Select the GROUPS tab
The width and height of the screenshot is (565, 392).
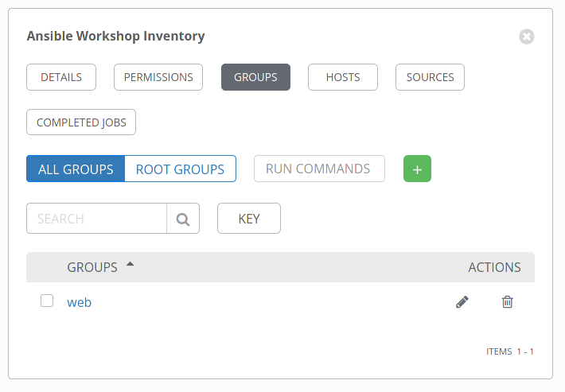(x=255, y=77)
